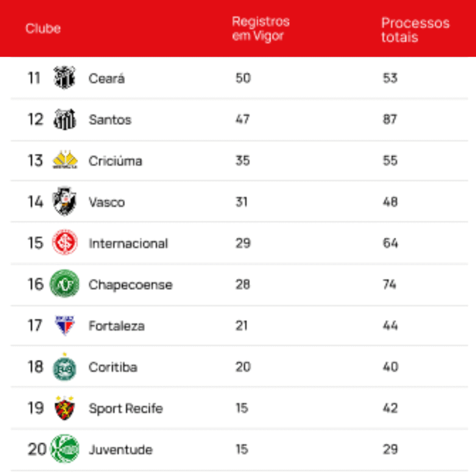Click the Chapecoense club name text
The image size is (476, 476).
[130, 284]
